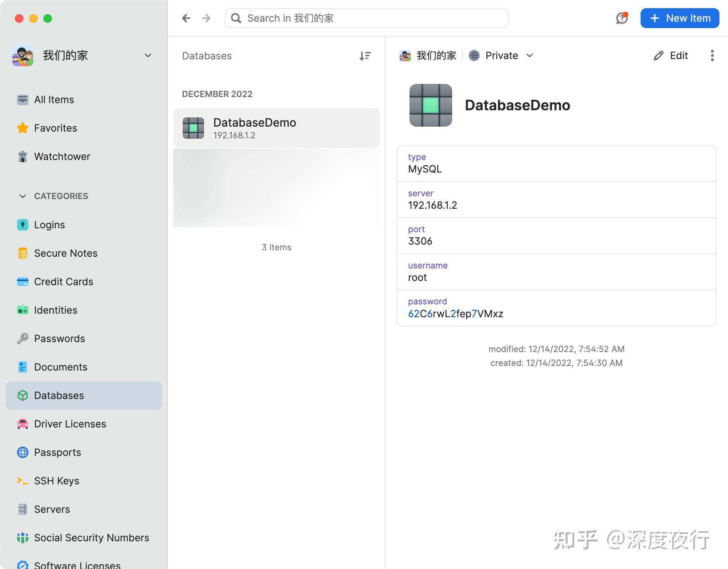Image resolution: width=728 pixels, height=569 pixels.
Task: Select Logins category
Action: click(x=49, y=225)
